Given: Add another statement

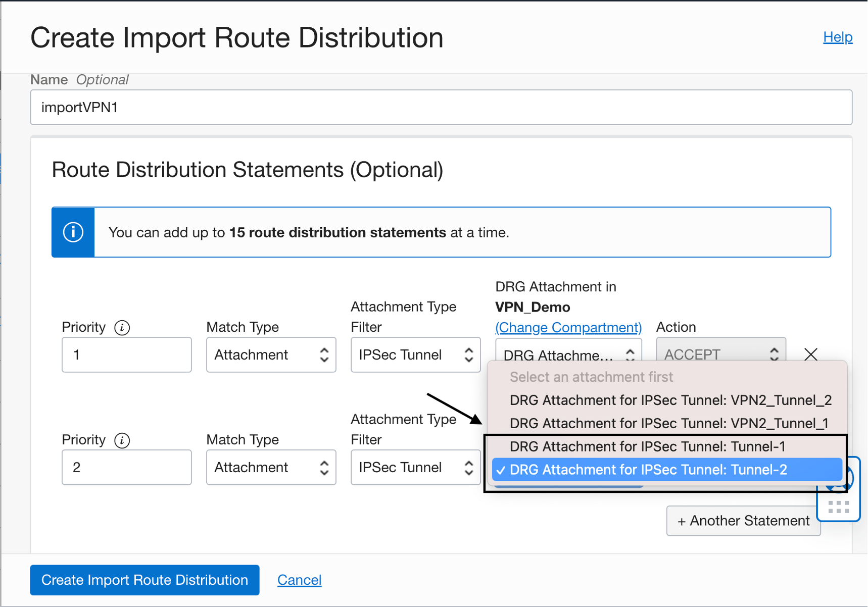Looking at the screenshot, I should pos(743,521).
